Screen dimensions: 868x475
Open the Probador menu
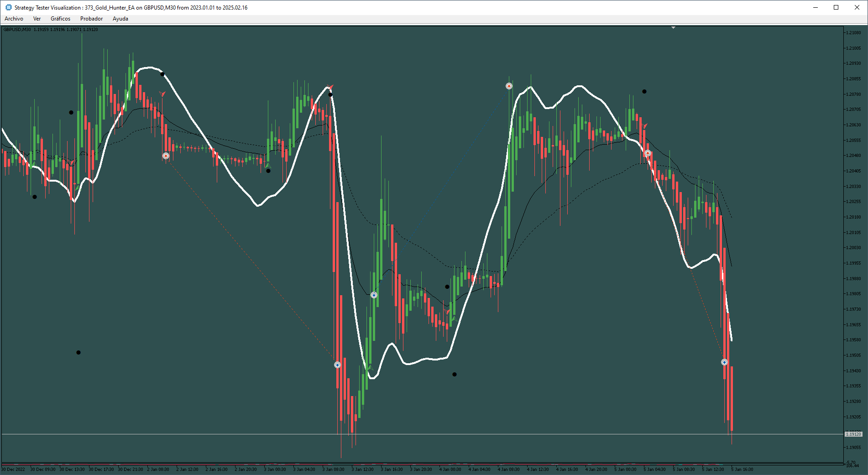coord(91,19)
